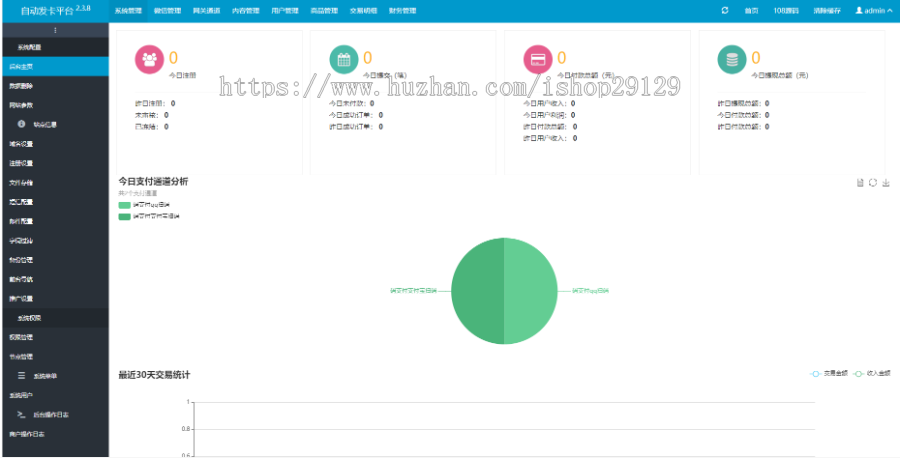
Task: Open 系统用户 in the sidebar
Action: pos(55,395)
